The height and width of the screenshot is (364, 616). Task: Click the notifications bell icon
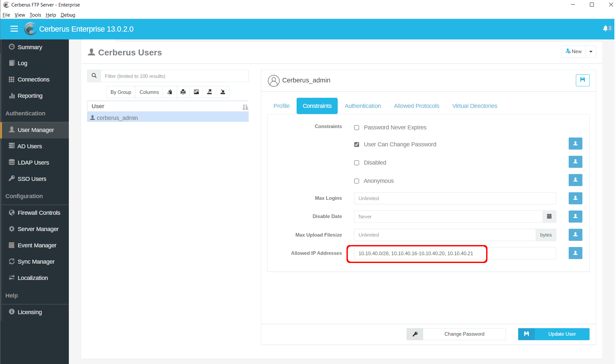605,28
